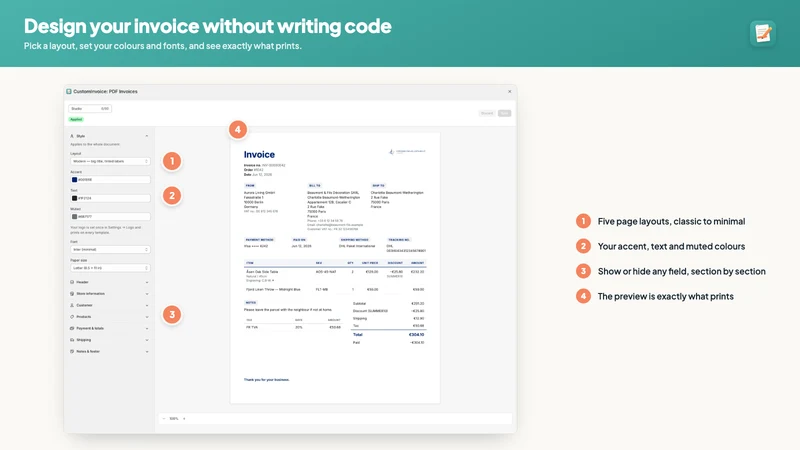The width and height of the screenshot is (800, 450).
Task: Click 'The preview is exactly what prints' text
Action: (666, 296)
